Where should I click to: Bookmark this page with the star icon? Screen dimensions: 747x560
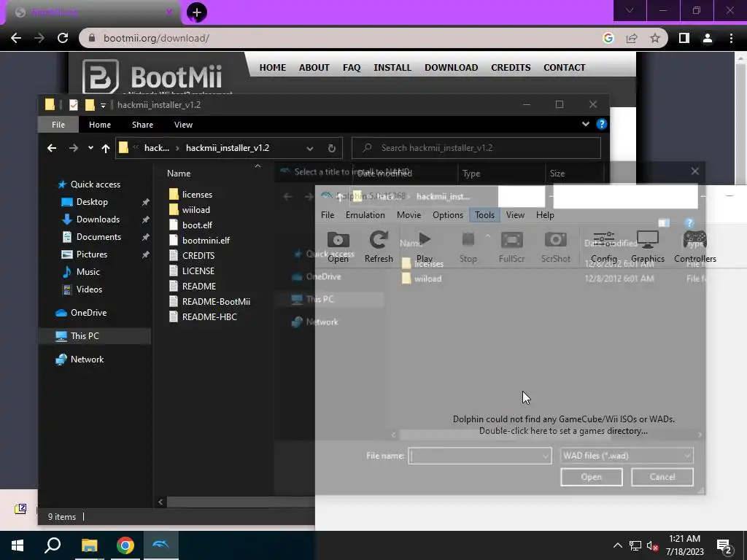point(655,38)
